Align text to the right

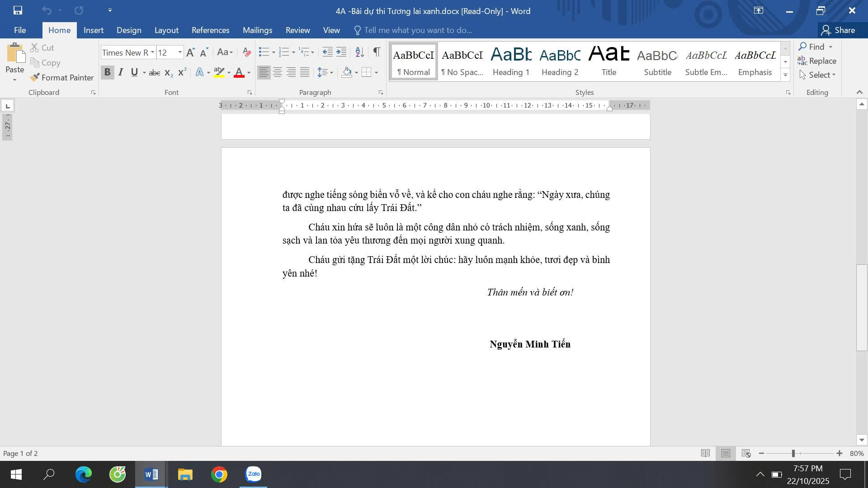click(291, 72)
